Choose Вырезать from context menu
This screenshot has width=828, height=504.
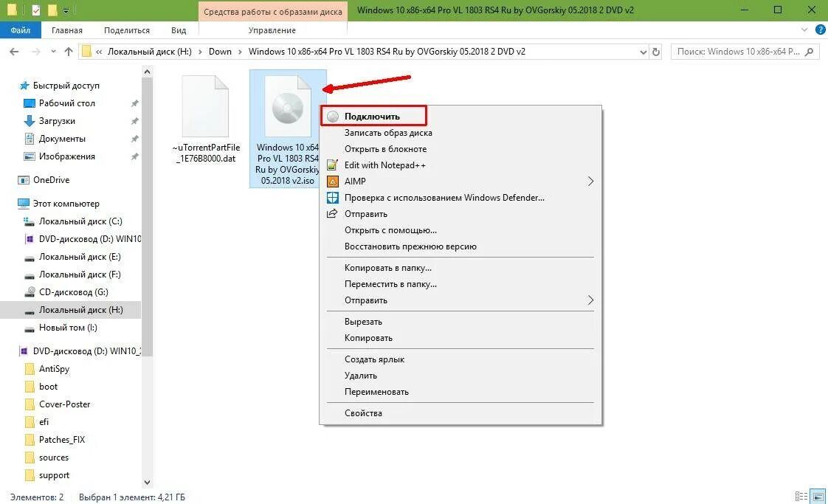tap(363, 322)
